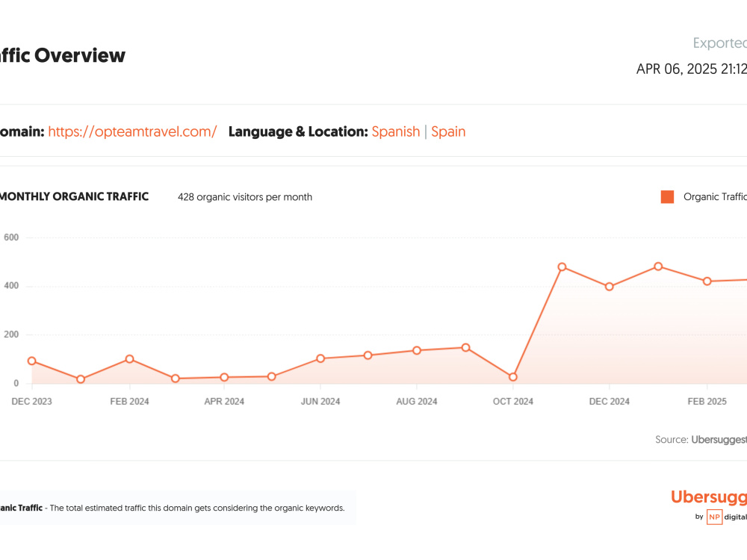Select the OCT 2024 data point
Image resolution: width=747 pixels, height=560 pixels.
[x=513, y=377]
